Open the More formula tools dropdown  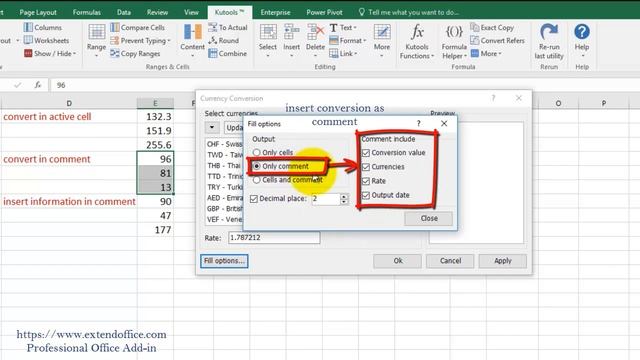coord(486,53)
